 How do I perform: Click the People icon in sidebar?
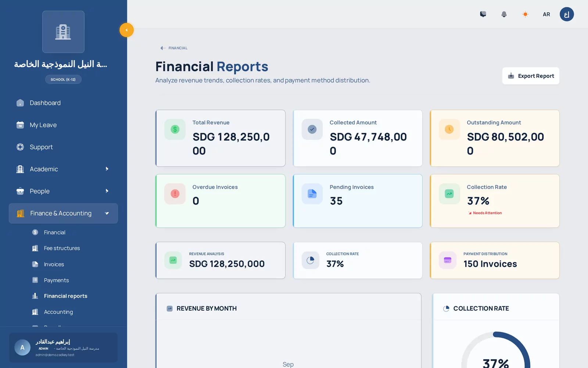20,191
